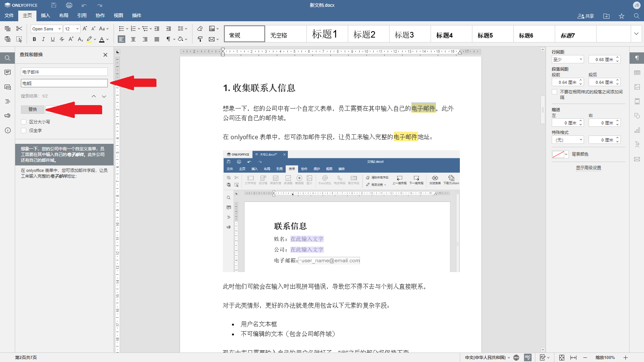
Task: Open the table settings in right sidebar
Action: [637, 72]
